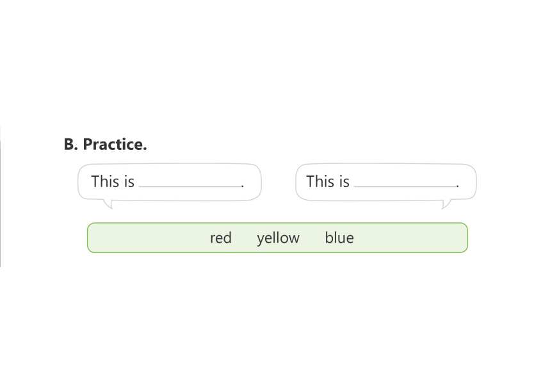The width and height of the screenshot is (559, 392).
Task: Pick the word "blue" in the word bank
Action: [x=339, y=238]
